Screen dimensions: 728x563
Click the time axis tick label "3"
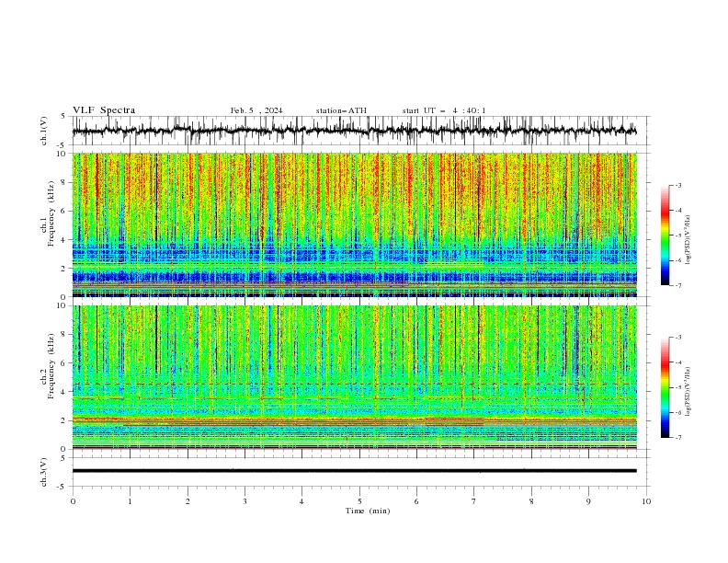pos(245,501)
